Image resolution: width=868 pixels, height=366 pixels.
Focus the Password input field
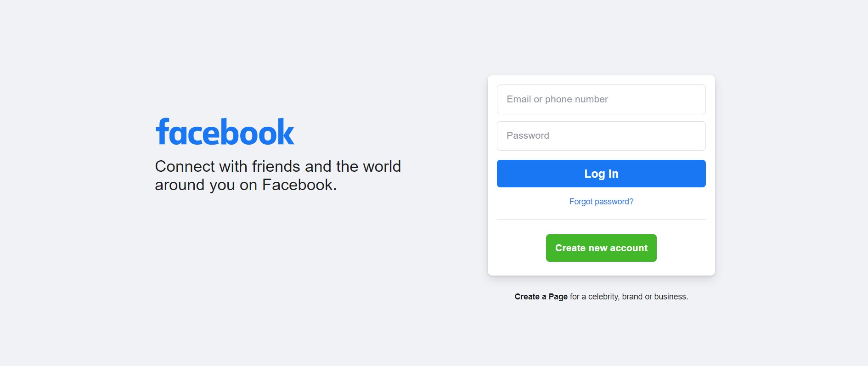click(x=601, y=136)
